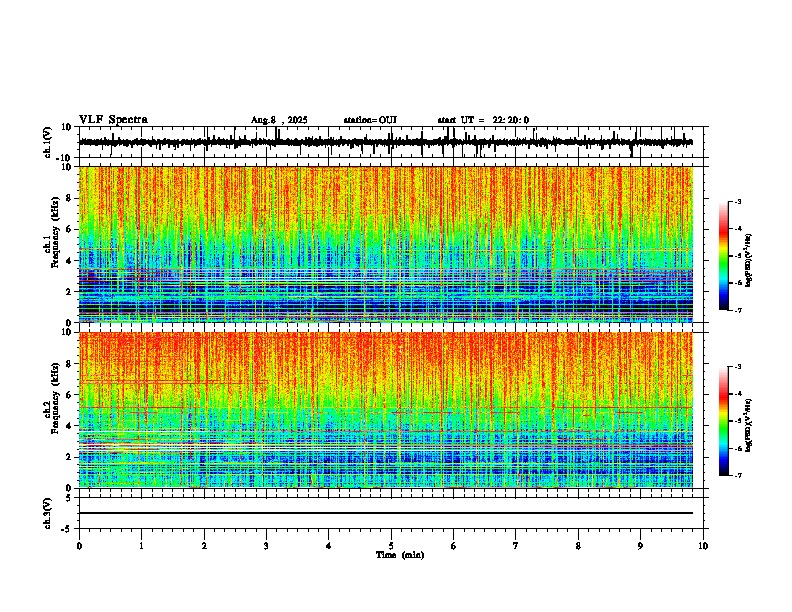Click "-7" on the ch.2 color scale
The image size is (792, 612).
pyautogui.click(x=737, y=475)
